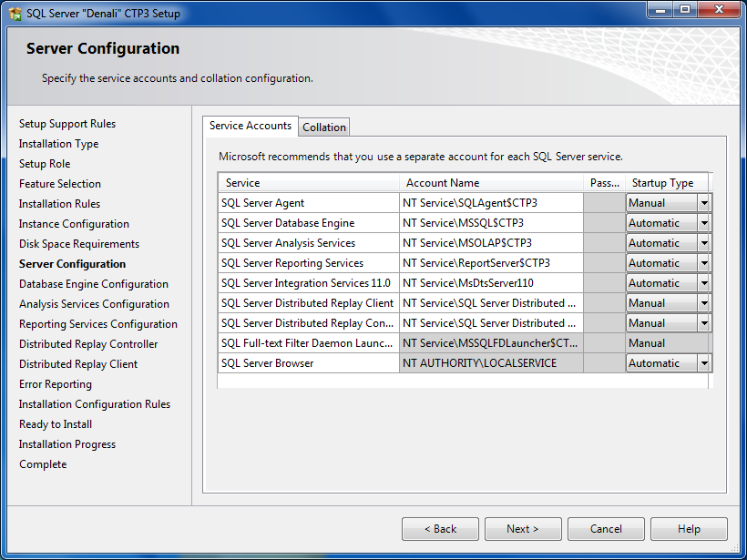Click the SQL Server setup title bar icon

[x=15, y=14]
